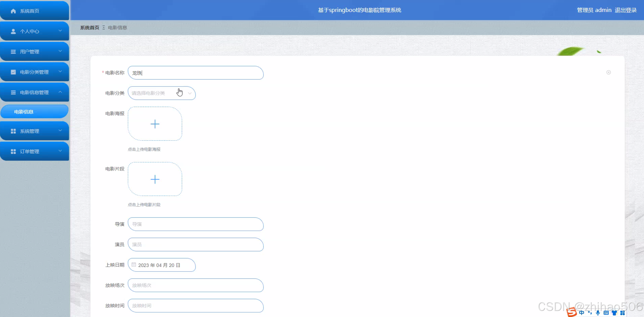Click the circular close icon on the form
The image size is (644, 317).
(609, 72)
